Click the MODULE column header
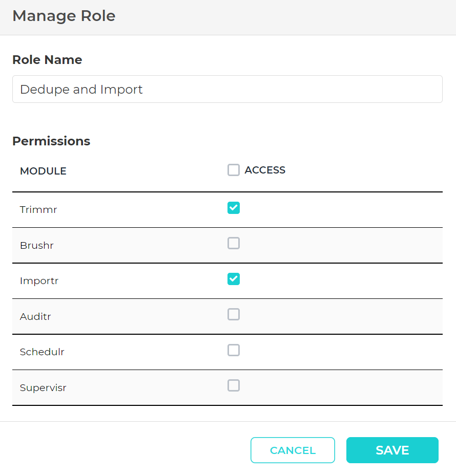 (x=43, y=171)
